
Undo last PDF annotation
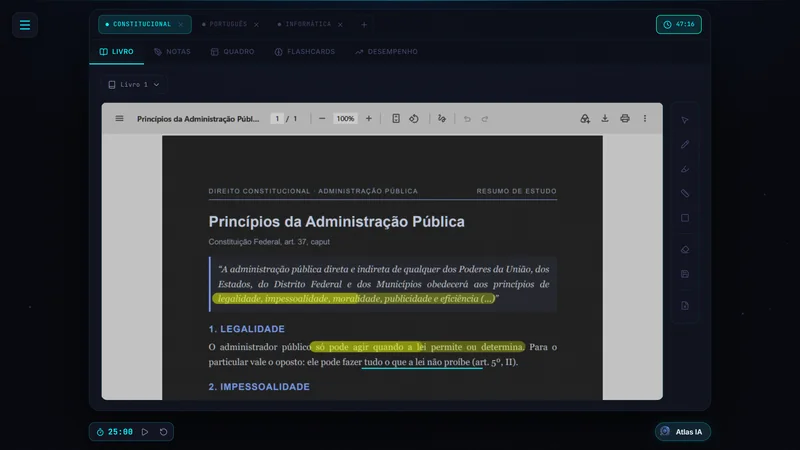coord(467,118)
